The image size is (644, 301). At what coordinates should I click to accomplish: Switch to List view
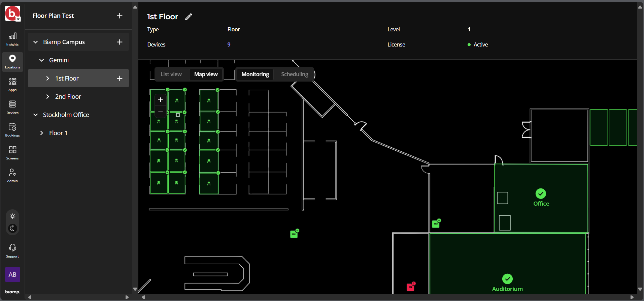click(171, 74)
